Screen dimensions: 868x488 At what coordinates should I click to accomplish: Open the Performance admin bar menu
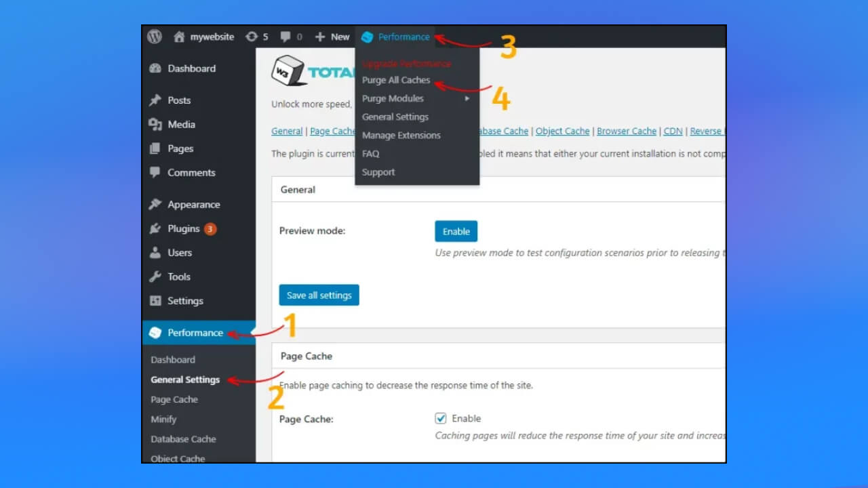395,37
